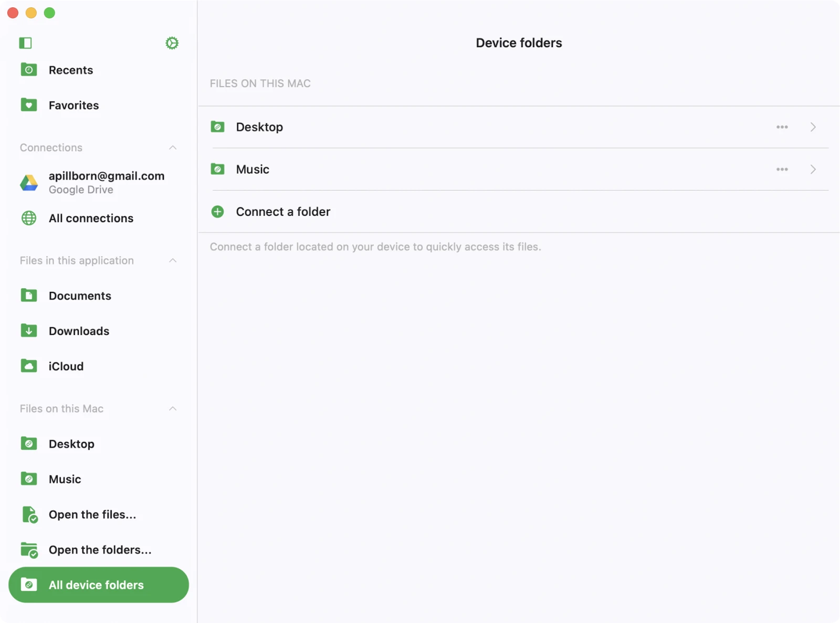Toggle the sidebar panel icon
840x623 pixels.
[x=25, y=43]
